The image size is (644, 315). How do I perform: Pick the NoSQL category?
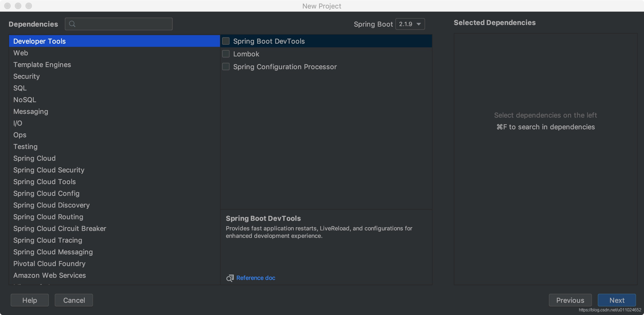click(x=25, y=100)
